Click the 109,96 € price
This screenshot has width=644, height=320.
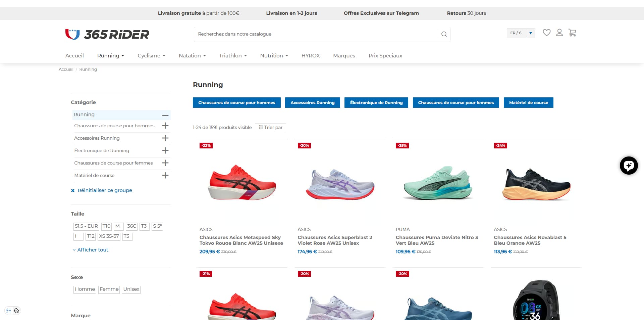point(406,252)
